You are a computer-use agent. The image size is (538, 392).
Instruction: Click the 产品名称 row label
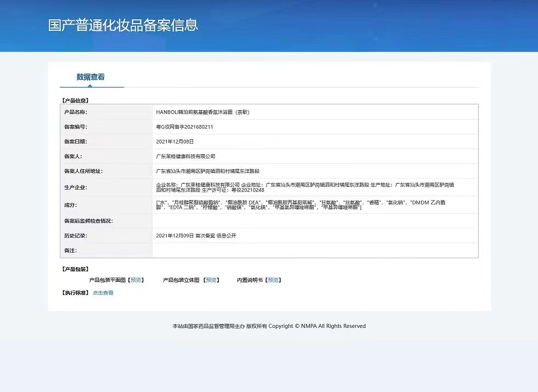(76, 112)
